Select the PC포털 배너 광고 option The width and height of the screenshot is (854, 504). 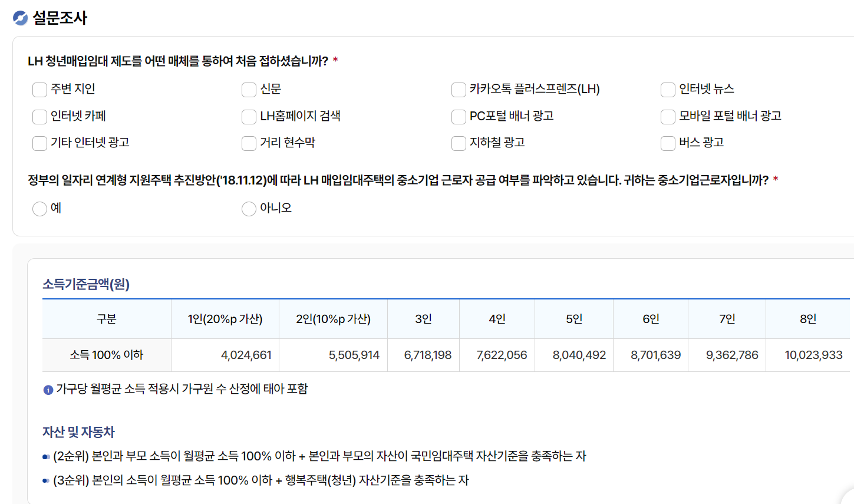pos(458,117)
